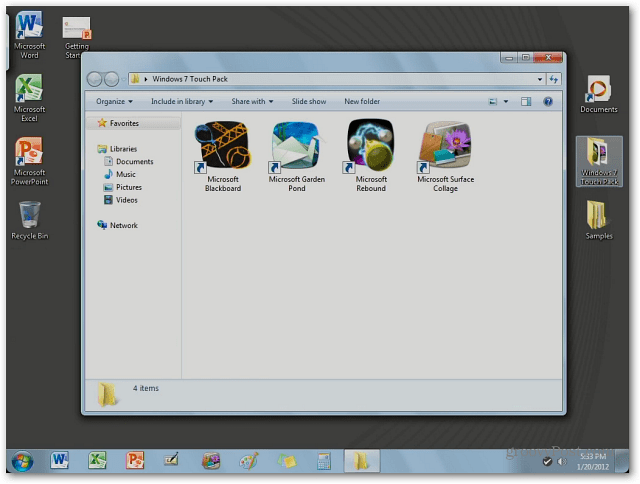Switch to Explorer folder taskbar button
The width and height of the screenshot is (640, 484).
[x=362, y=461]
